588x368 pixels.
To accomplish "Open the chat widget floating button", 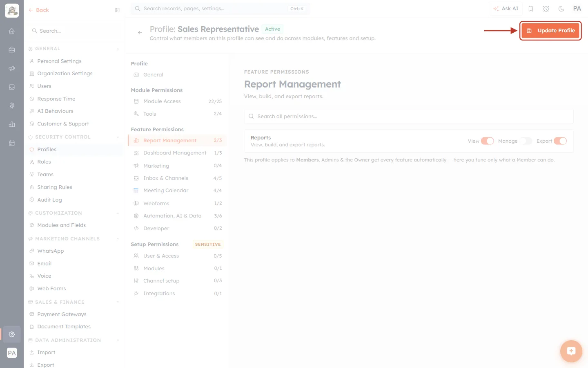I will [571, 351].
